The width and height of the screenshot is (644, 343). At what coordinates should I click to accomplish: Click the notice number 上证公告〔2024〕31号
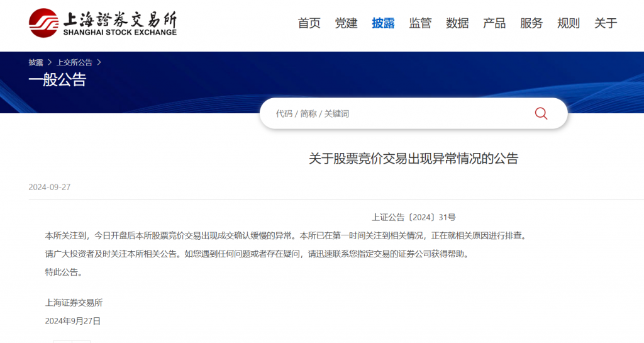click(x=414, y=217)
